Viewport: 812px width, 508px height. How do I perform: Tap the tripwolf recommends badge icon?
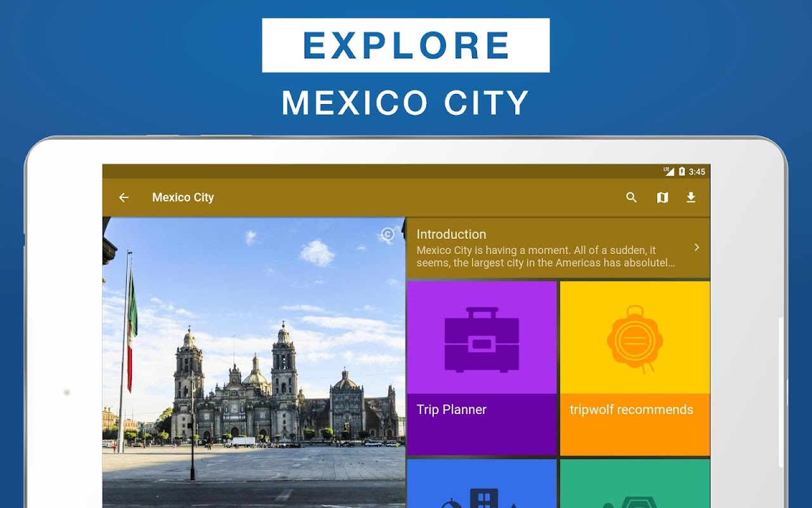point(634,340)
